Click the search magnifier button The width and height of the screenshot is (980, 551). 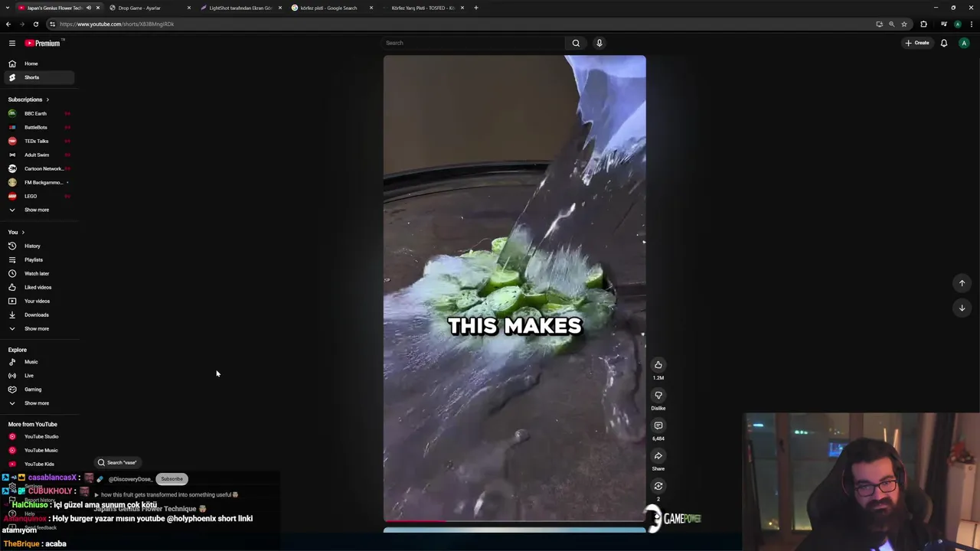pyautogui.click(x=576, y=43)
